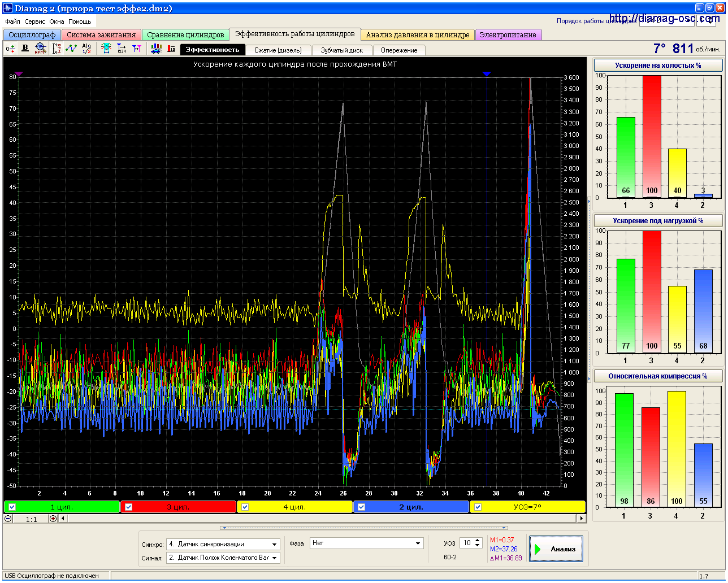Click the red bar '10' icon
The height and width of the screenshot is (583, 728).
click(171, 49)
